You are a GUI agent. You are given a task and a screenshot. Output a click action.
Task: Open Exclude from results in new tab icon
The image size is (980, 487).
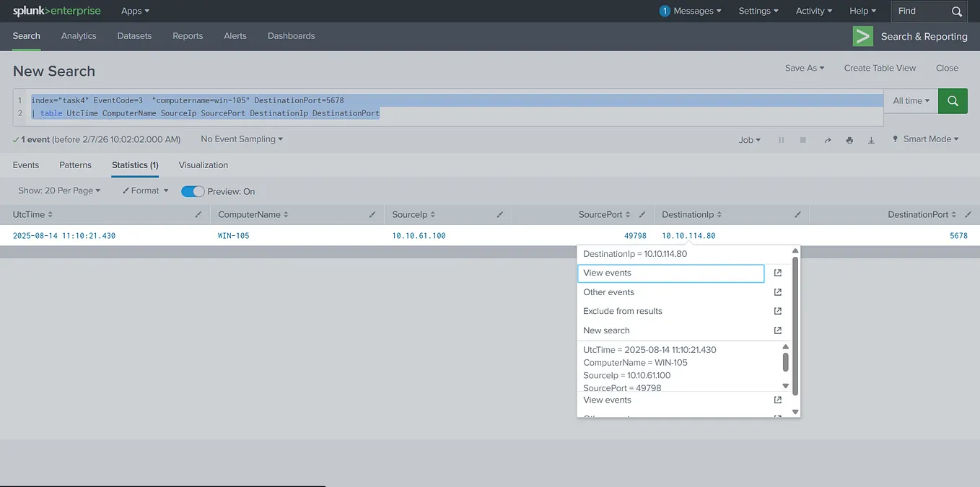pos(778,311)
